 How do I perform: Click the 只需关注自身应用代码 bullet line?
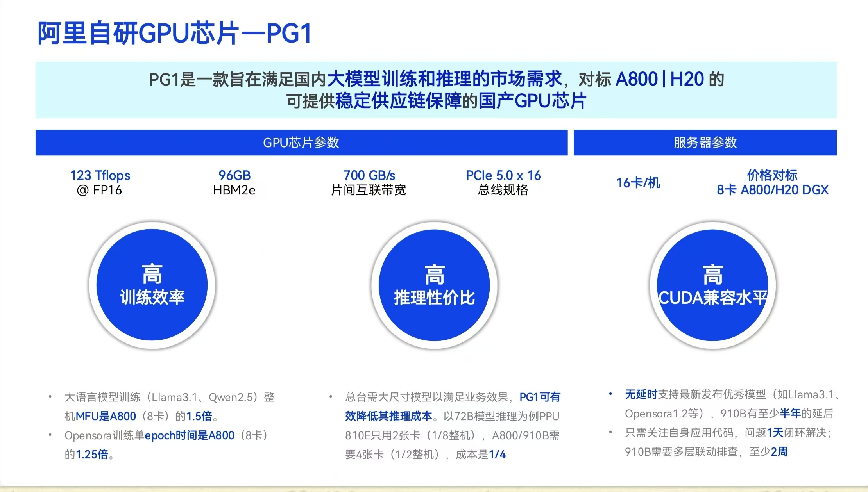(x=728, y=433)
